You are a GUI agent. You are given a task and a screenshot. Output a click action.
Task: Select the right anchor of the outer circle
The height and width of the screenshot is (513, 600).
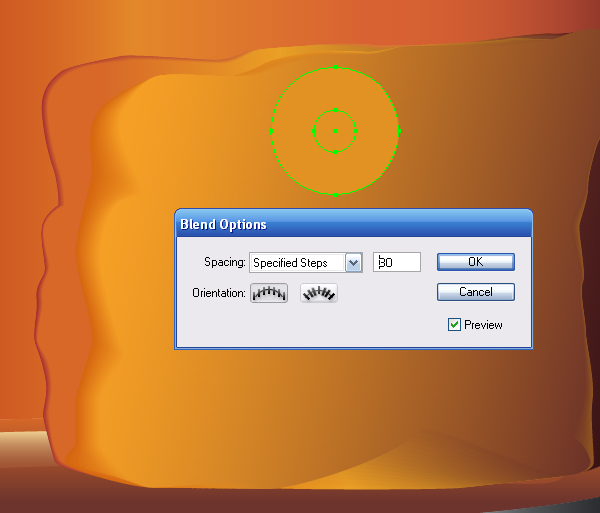[x=399, y=131]
